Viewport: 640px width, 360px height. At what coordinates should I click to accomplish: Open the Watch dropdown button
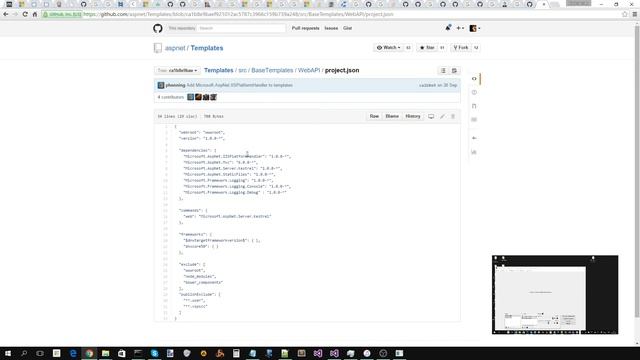[x=388, y=48]
